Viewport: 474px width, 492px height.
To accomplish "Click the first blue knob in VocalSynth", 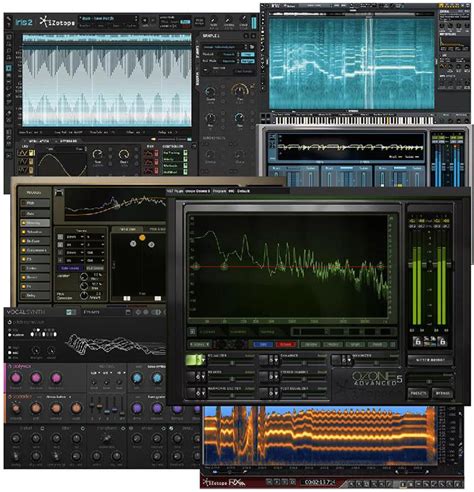I will click(x=136, y=378).
